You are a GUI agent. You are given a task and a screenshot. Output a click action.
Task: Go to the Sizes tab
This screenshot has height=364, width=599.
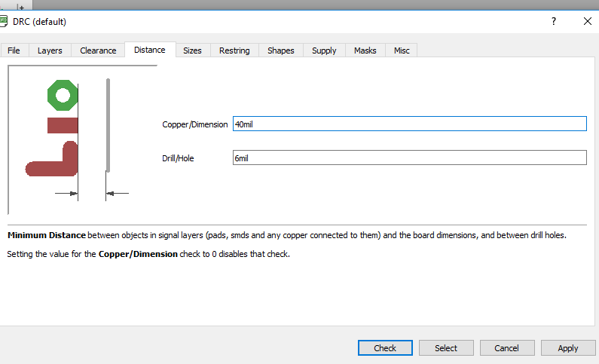(x=192, y=50)
